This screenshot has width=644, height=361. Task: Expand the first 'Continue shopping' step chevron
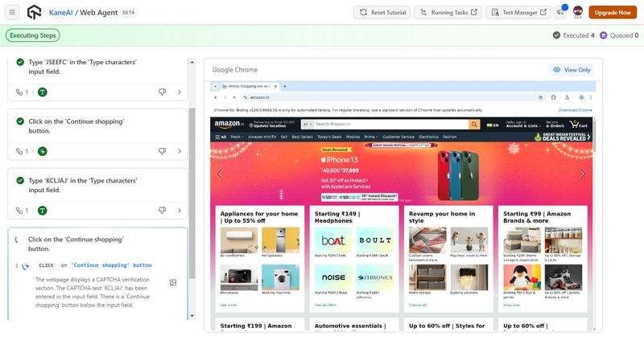tap(180, 151)
